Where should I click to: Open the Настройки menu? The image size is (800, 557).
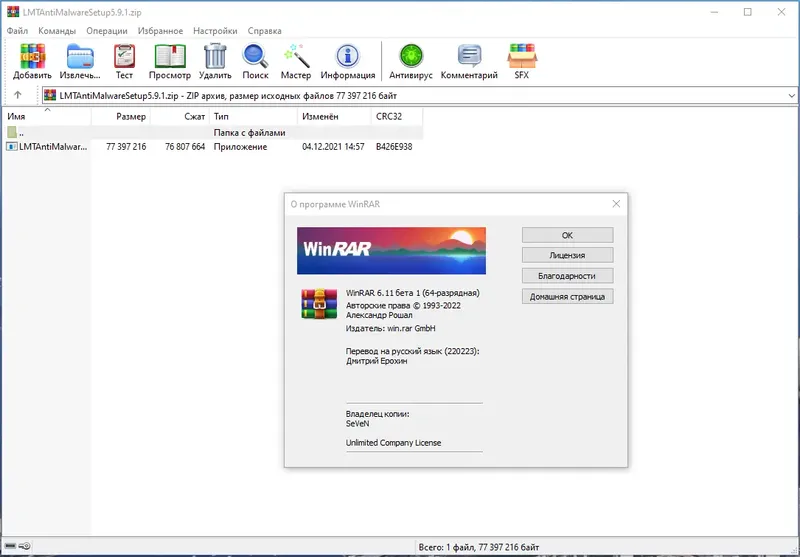[x=215, y=31]
